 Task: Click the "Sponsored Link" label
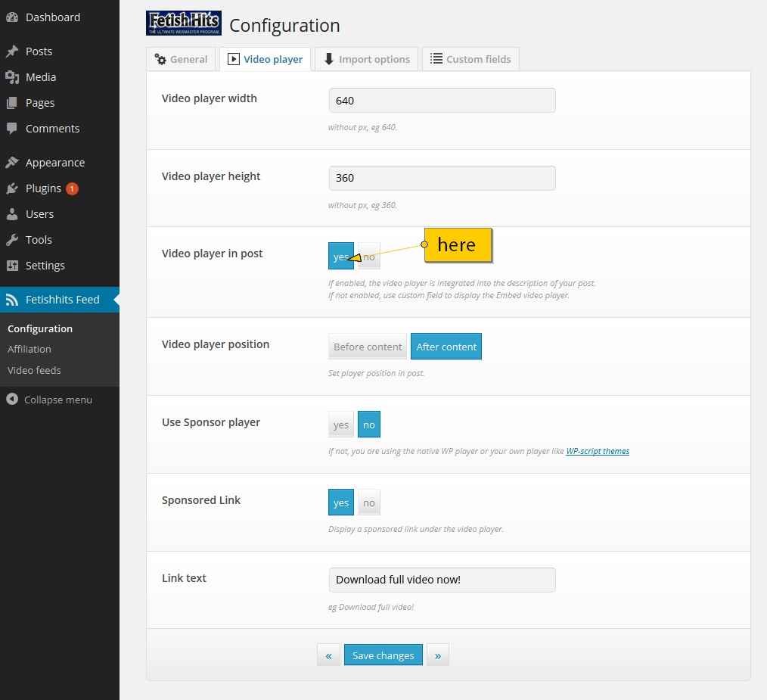tap(201, 500)
